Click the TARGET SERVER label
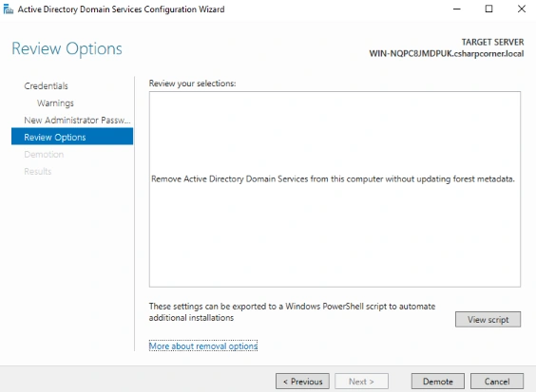The width and height of the screenshot is (536, 392). tap(492, 42)
